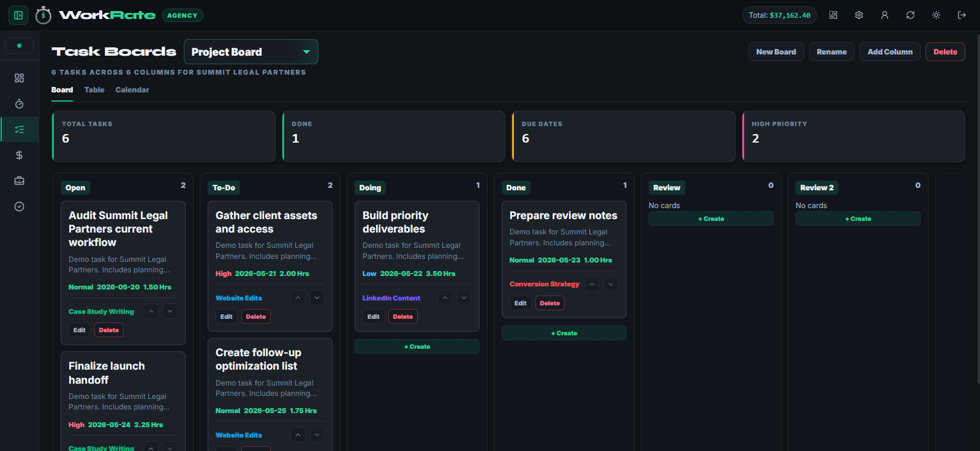This screenshot has width=980, height=451.
Task: Delete Gather client assets card
Action: [x=256, y=316]
